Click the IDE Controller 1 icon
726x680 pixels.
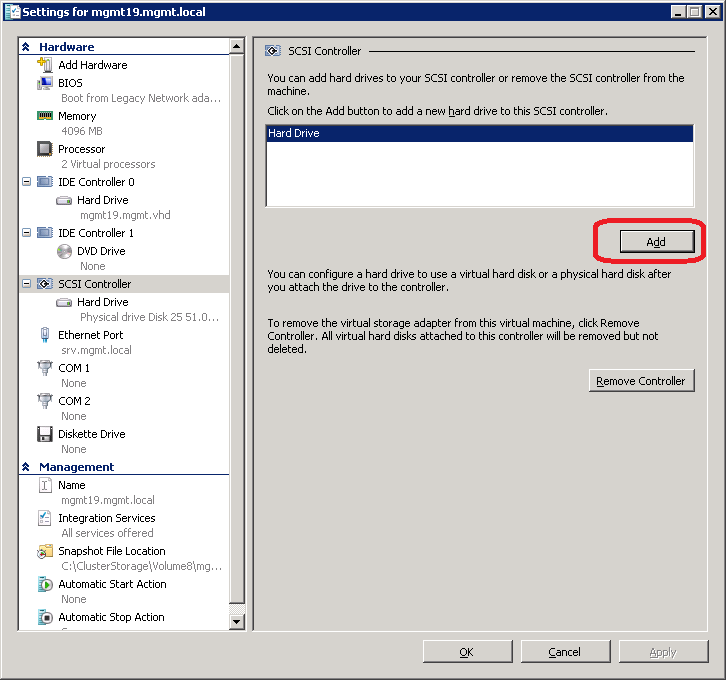tap(45, 233)
